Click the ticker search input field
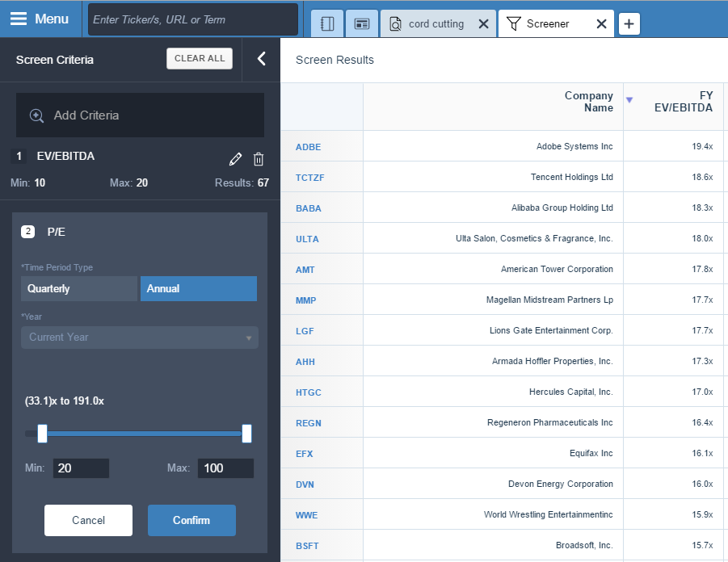The width and height of the screenshot is (728, 562). [192, 19]
